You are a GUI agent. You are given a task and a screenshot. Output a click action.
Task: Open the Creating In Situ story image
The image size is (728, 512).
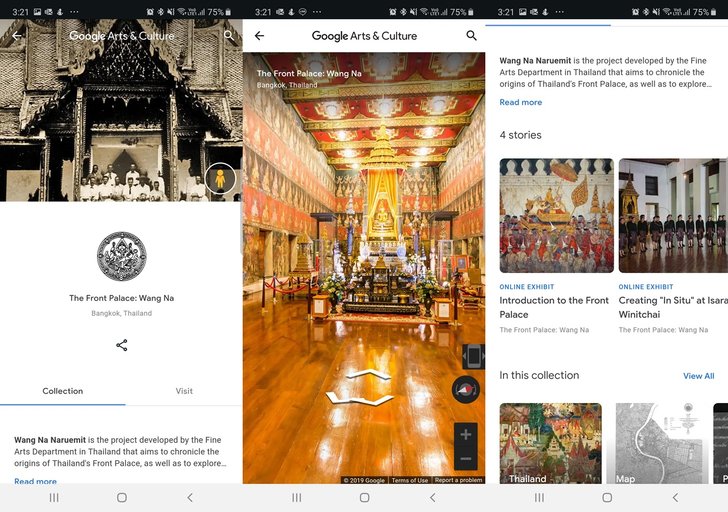click(673, 215)
